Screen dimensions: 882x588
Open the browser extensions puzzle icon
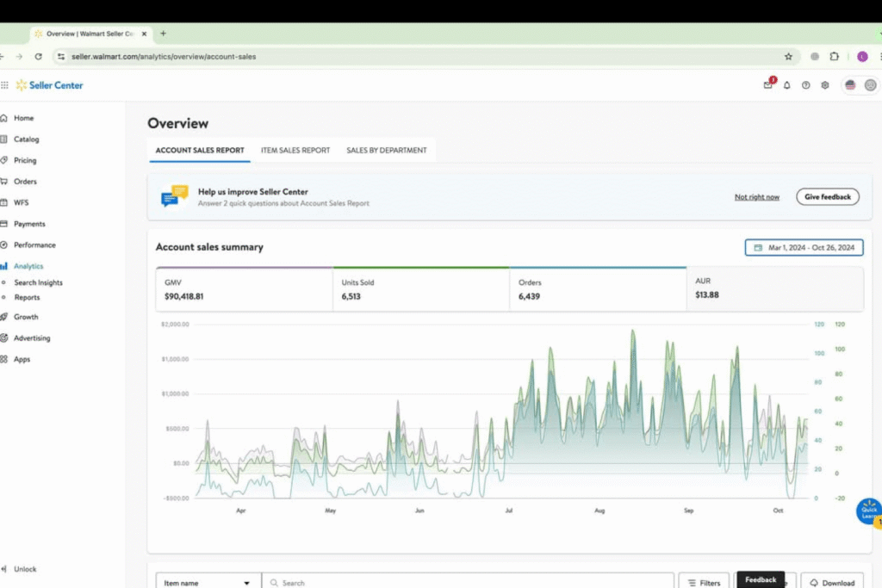click(x=834, y=56)
